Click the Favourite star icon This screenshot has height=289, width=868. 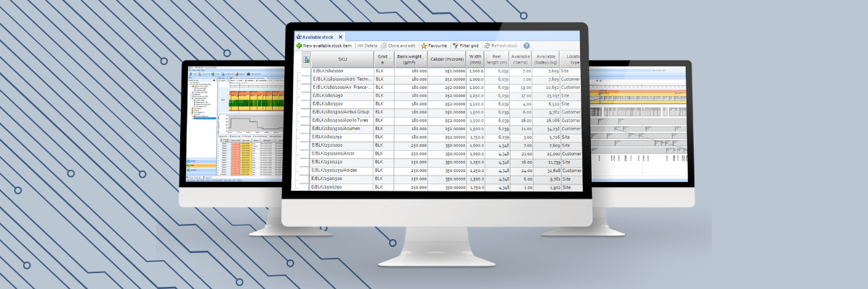(424, 46)
